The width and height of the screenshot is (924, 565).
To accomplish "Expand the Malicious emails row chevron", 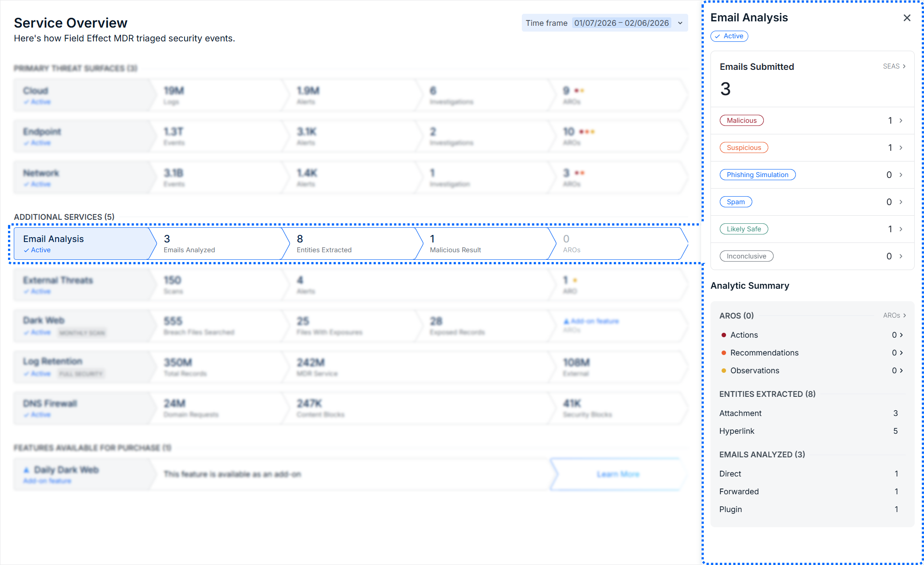I will pyautogui.click(x=901, y=121).
